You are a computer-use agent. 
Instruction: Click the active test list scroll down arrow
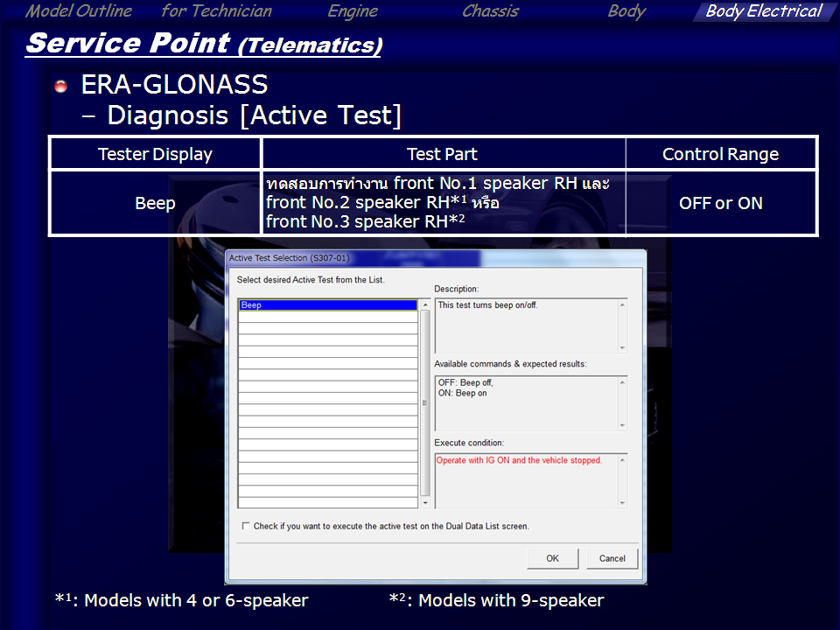pyautogui.click(x=425, y=502)
